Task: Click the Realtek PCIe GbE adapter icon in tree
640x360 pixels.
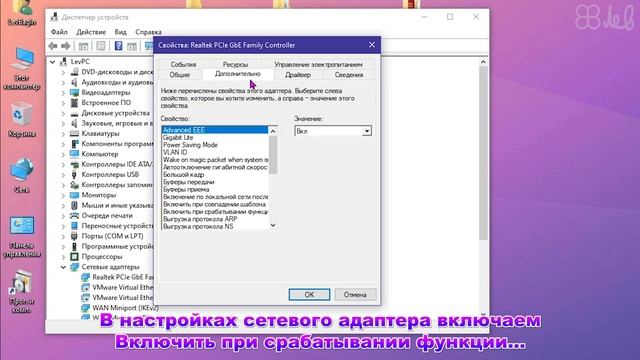Action: [x=85, y=277]
